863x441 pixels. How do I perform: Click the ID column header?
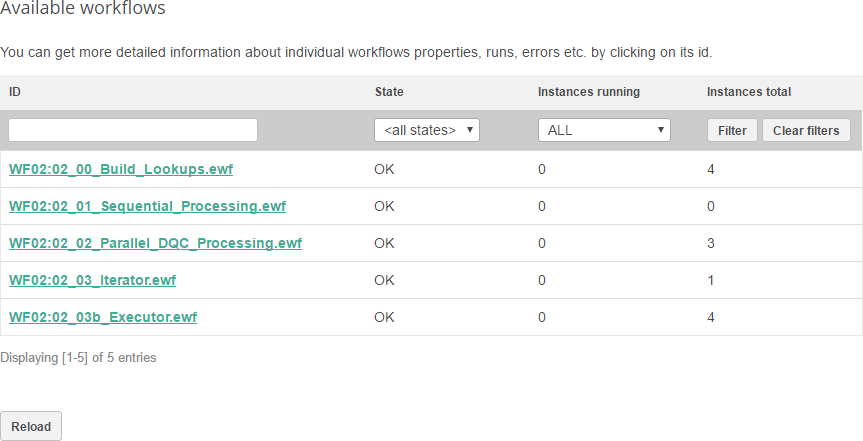16,92
